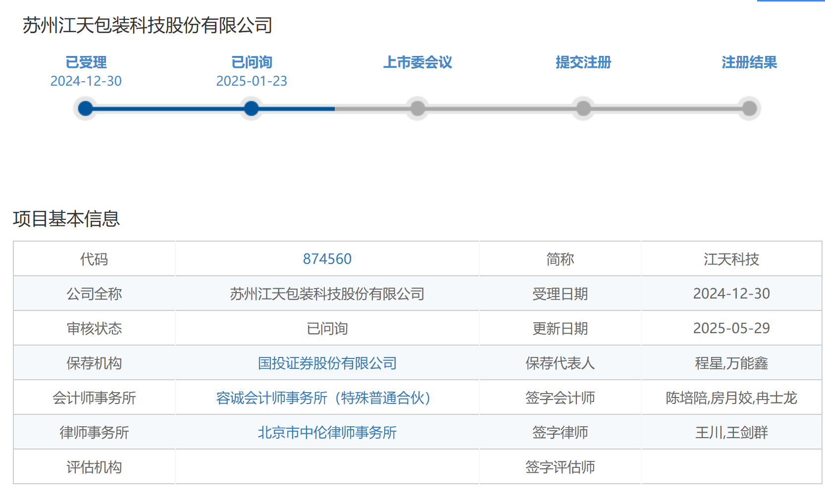Open 国投证券股份有限公司 sponsor link
This screenshot has width=825, height=504.
327,363
